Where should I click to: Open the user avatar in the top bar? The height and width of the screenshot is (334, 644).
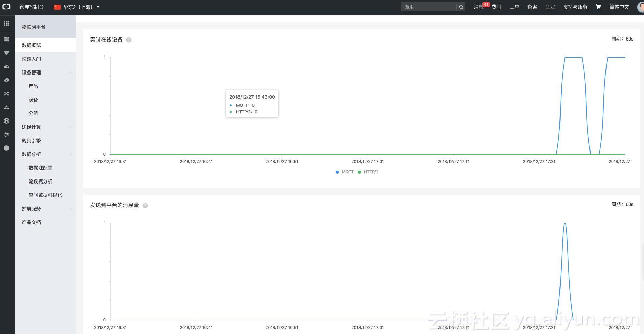[x=641, y=7]
